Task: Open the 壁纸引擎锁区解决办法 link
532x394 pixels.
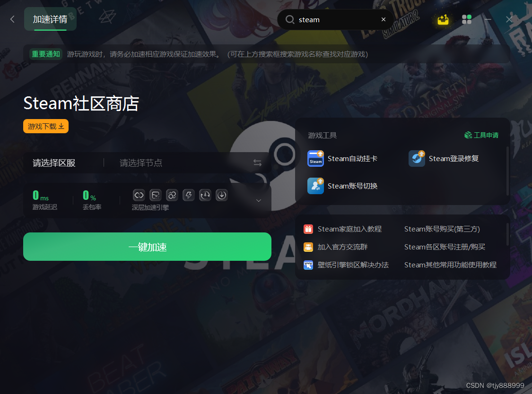Action: click(x=353, y=265)
